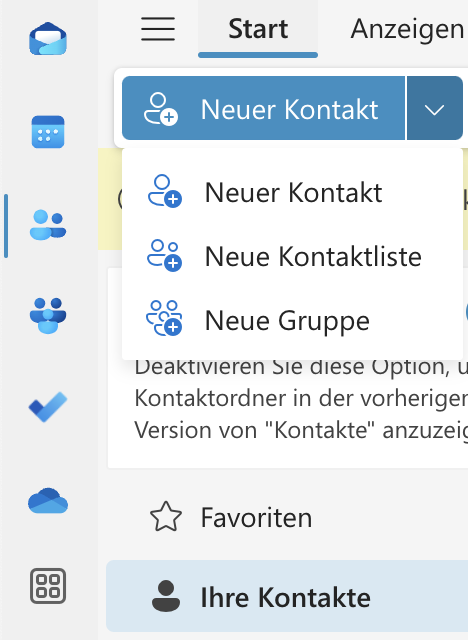
Task: Switch to the Anzeigen tab
Action: [407, 29]
